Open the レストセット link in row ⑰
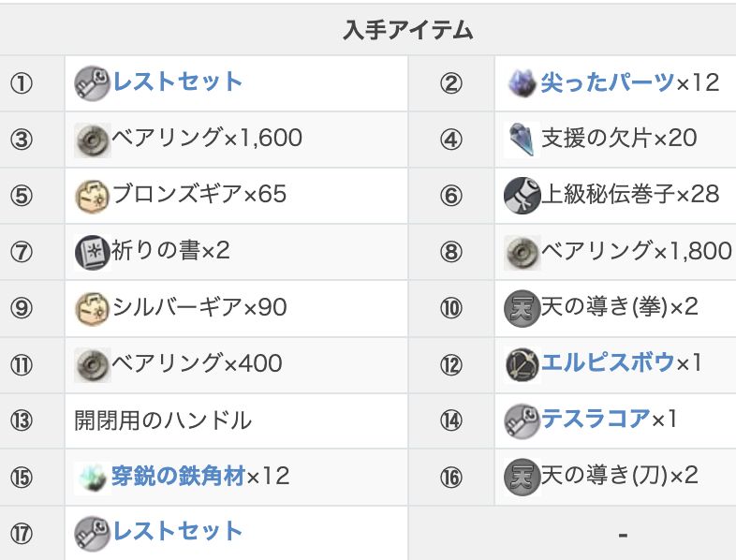 [x=177, y=532]
